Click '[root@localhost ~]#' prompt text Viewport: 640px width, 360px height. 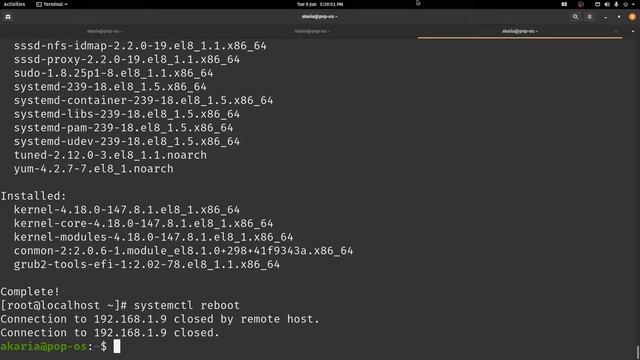pyautogui.click(x=63, y=305)
